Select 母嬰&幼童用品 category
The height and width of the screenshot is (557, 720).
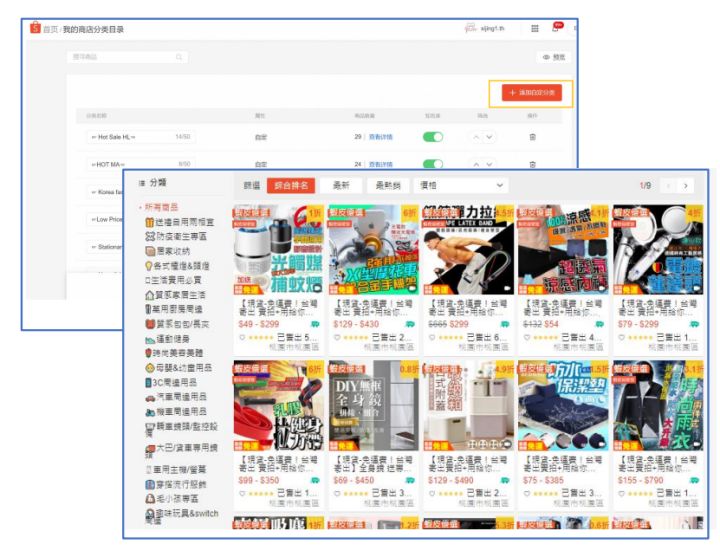pyautogui.click(x=179, y=368)
